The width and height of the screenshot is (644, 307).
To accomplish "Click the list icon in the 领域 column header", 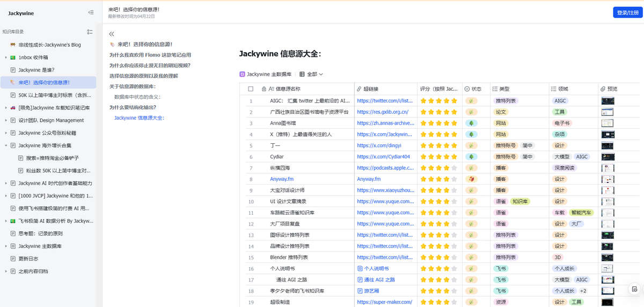I will [553, 89].
